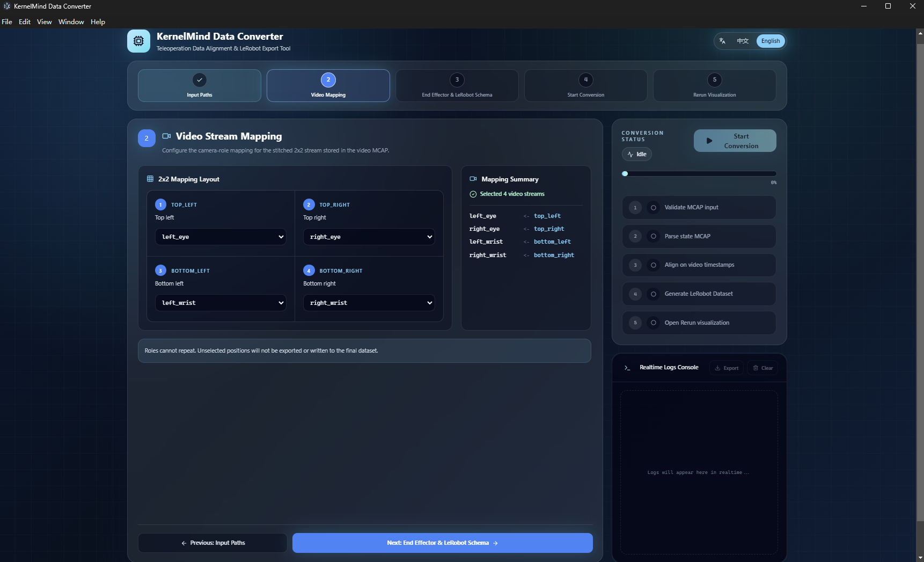Open the BOTTOM_RIGHT right_wrist dropdown
The height and width of the screenshot is (562, 924).
(x=369, y=303)
